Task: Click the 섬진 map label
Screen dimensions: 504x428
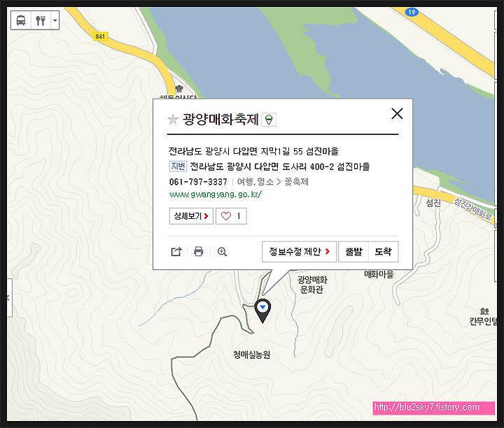Action: [x=433, y=203]
